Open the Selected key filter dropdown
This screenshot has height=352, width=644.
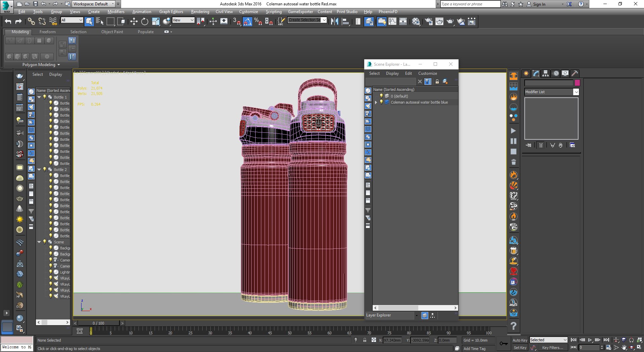coord(548,340)
